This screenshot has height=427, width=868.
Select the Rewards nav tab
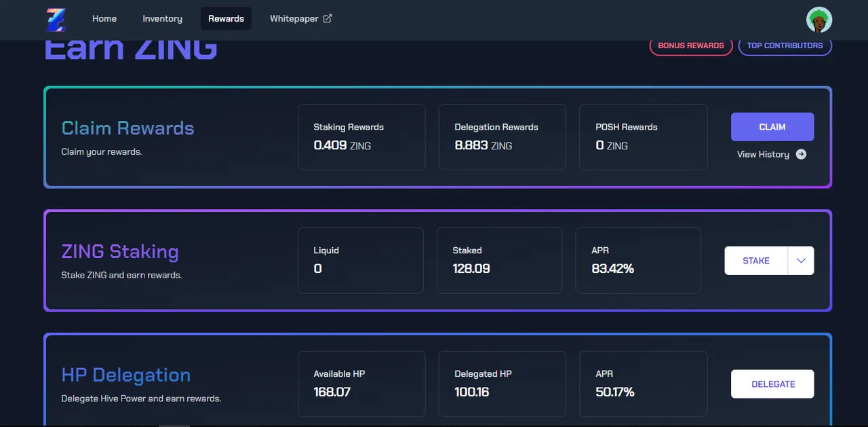click(226, 18)
